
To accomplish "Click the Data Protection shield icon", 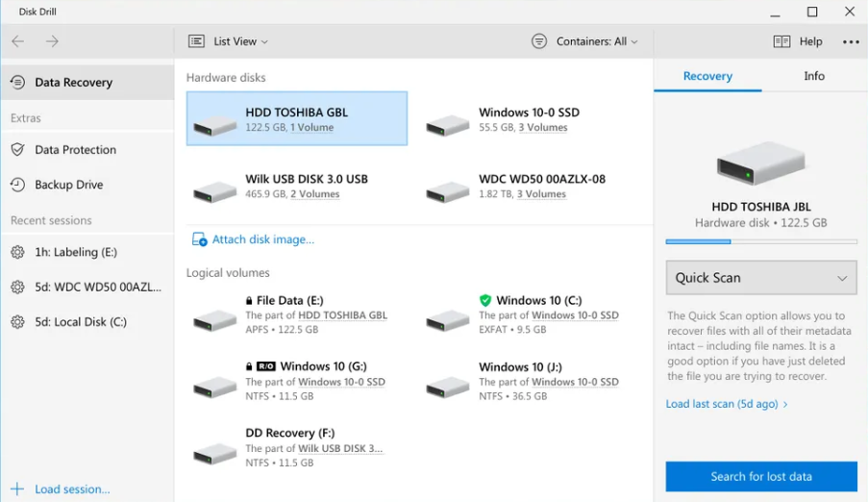I will point(17,150).
